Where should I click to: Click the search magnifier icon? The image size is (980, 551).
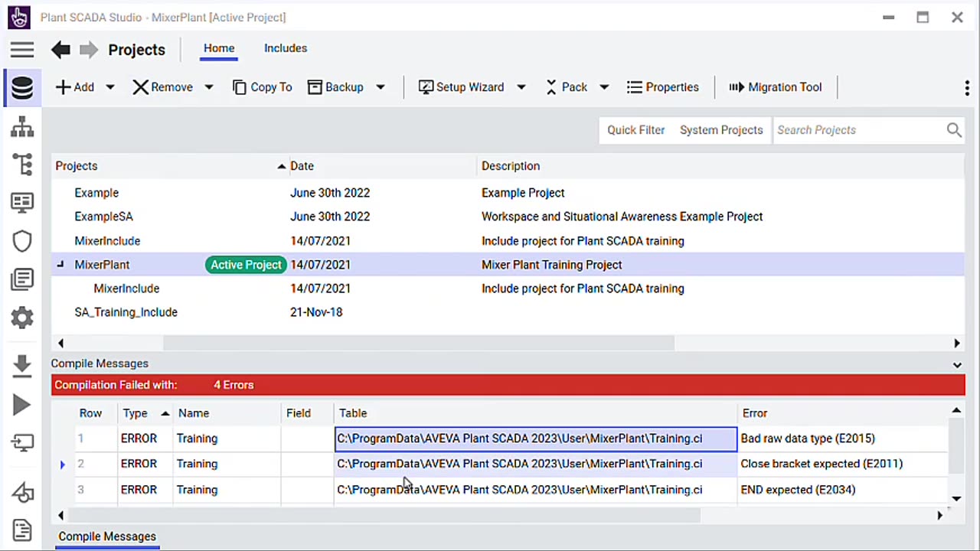954,130
